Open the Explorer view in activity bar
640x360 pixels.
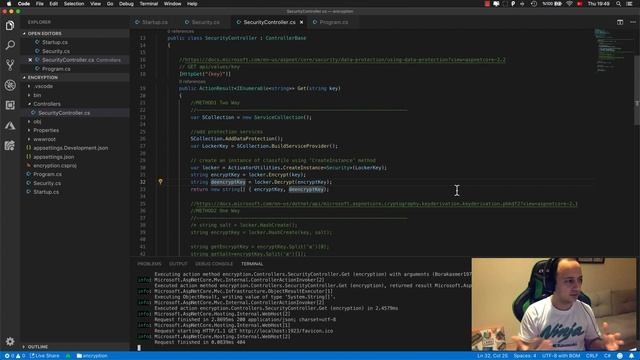coord(10,25)
